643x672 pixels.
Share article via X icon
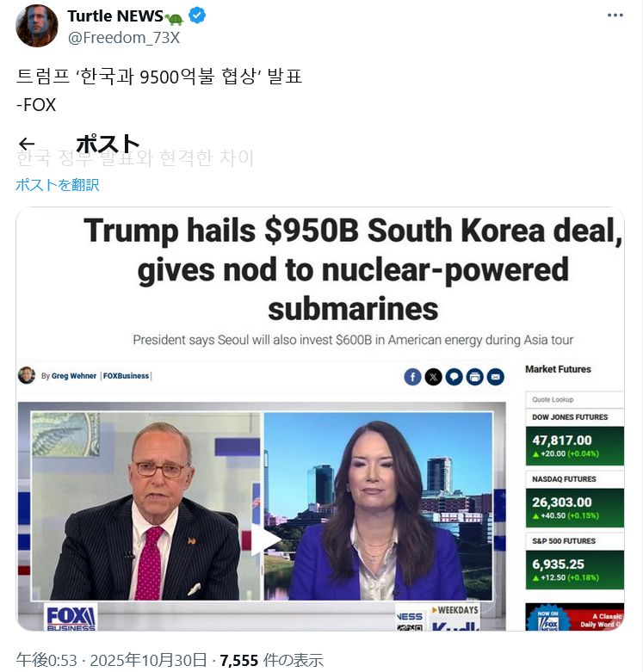433,377
